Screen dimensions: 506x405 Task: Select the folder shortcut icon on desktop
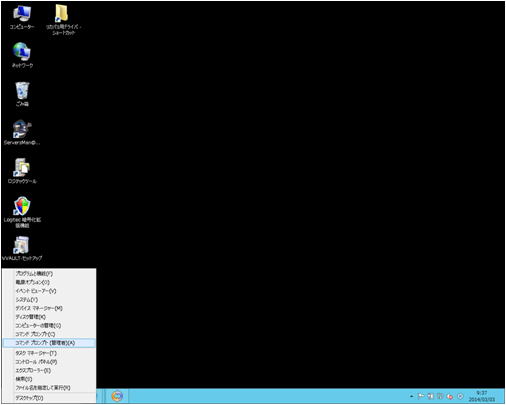(x=63, y=19)
